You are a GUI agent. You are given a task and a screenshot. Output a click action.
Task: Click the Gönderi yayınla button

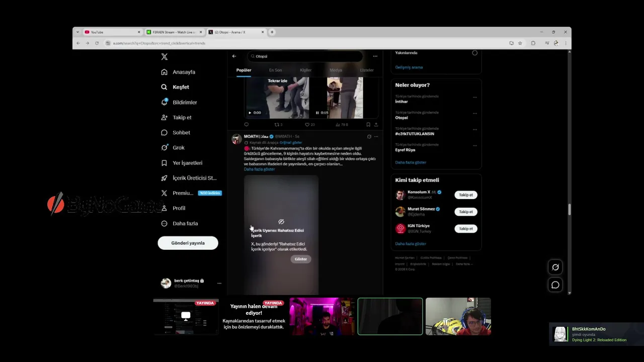188,243
